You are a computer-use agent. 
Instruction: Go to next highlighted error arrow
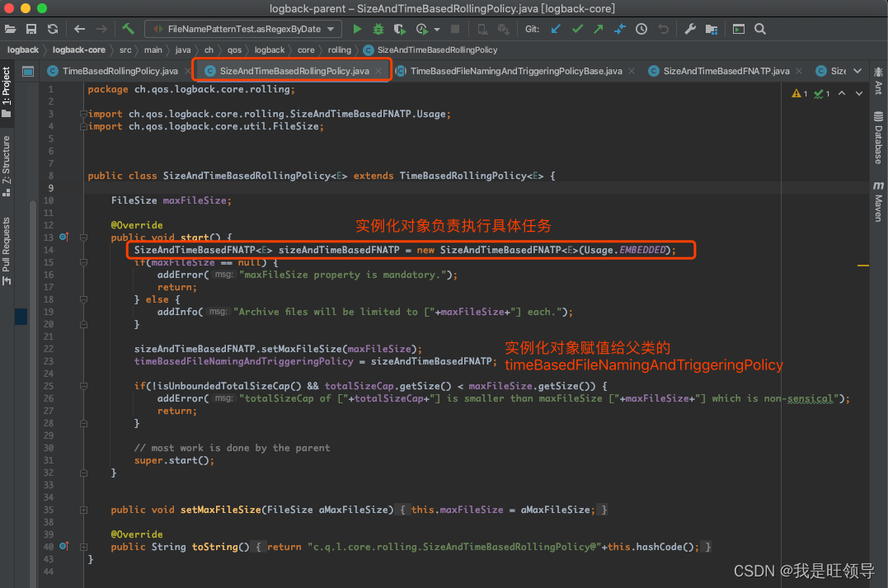(859, 93)
